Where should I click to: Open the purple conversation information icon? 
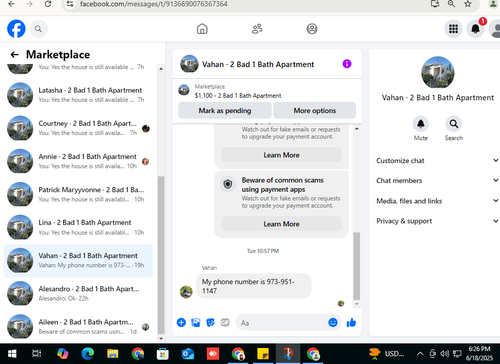[347, 64]
